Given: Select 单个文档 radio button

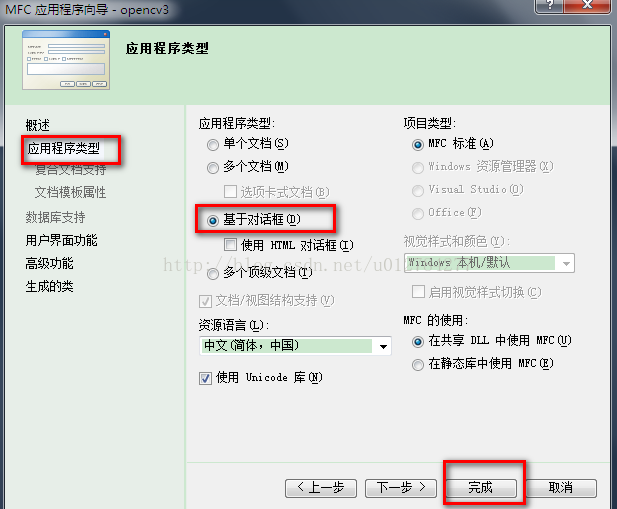Looking at the screenshot, I should [x=213, y=145].
